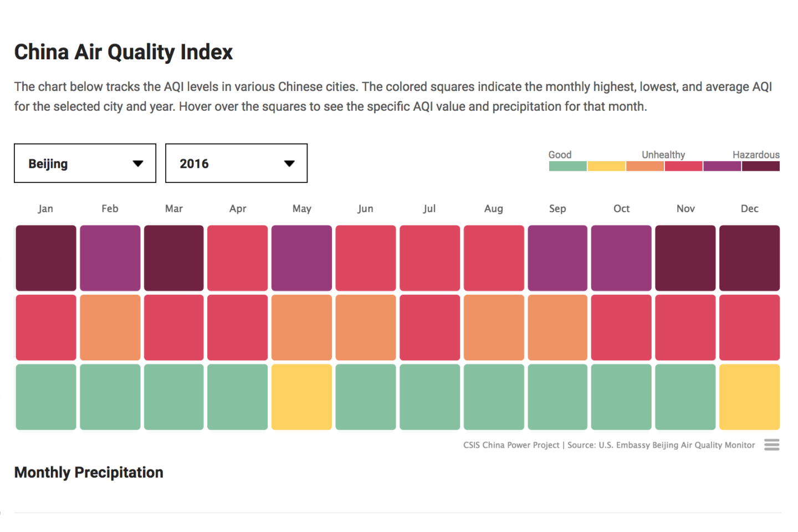Select the dark maroon Hazardous legend swatch

tap(761, 166)
